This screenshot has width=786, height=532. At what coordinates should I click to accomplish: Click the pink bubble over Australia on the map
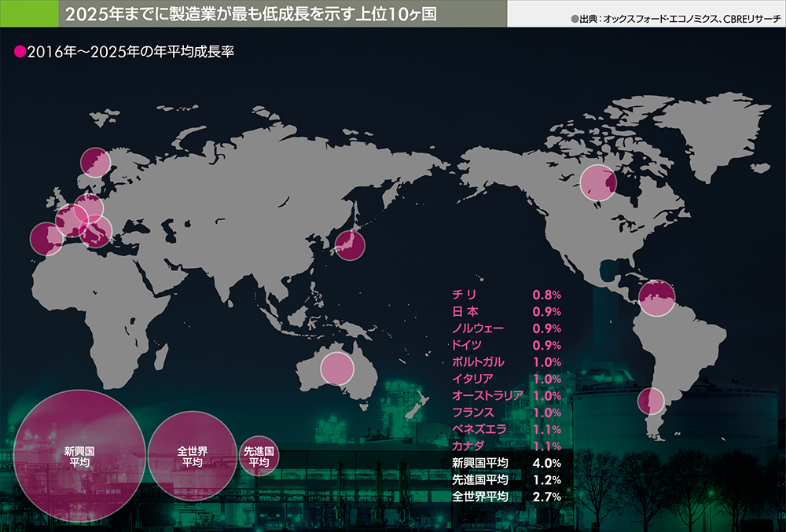(337, 369)
